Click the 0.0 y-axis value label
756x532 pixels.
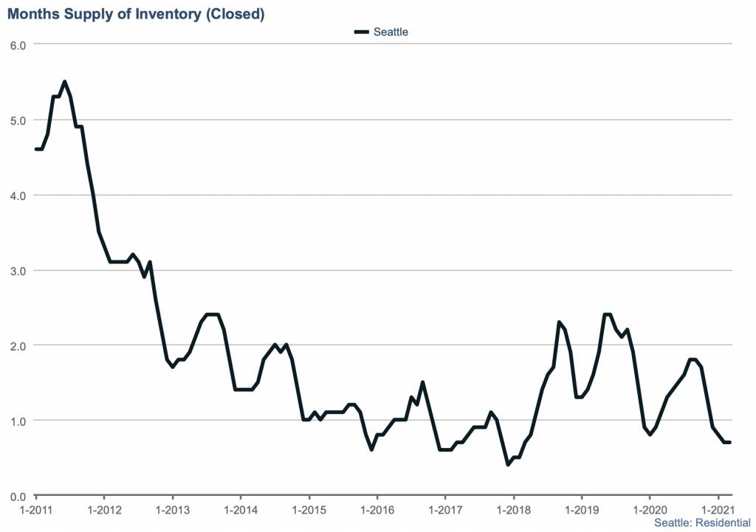click(x=18, y=495)
